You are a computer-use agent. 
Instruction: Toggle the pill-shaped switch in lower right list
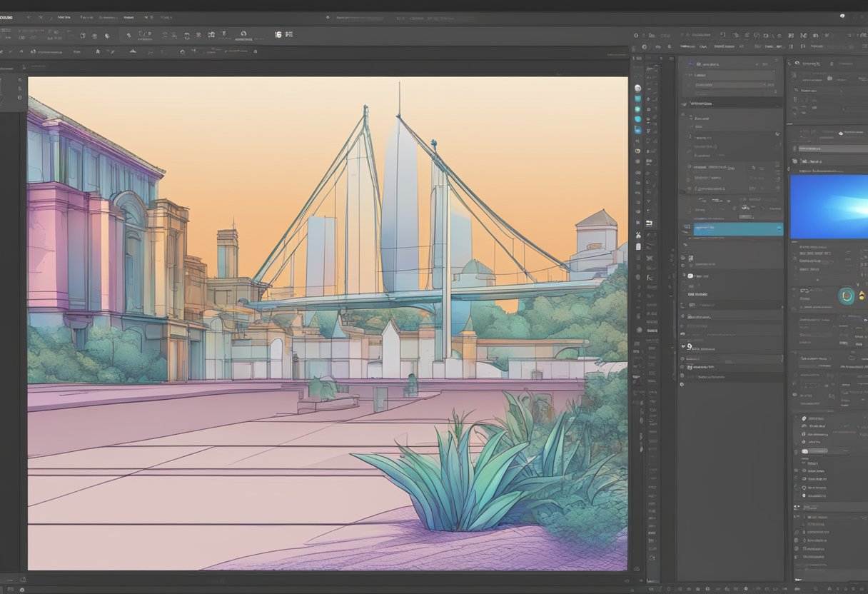point(807,451)
